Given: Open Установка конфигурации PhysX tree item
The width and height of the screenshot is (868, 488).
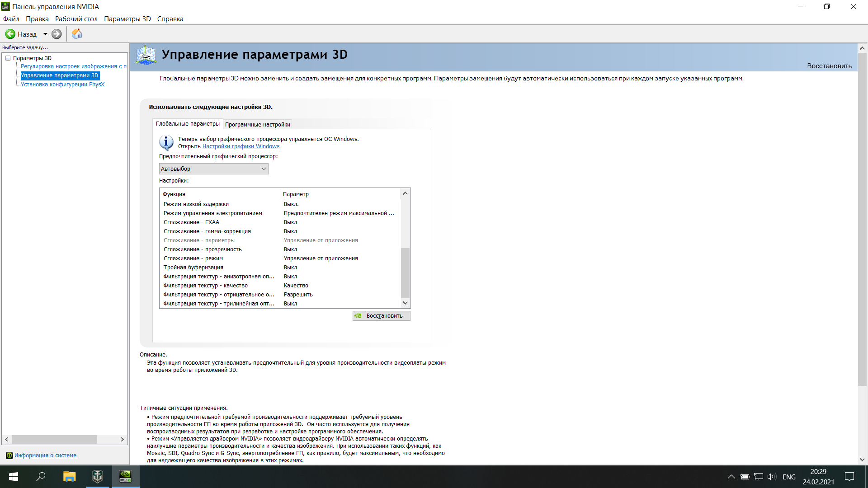Looking at the screenshot, I should (x=62, y=84).
